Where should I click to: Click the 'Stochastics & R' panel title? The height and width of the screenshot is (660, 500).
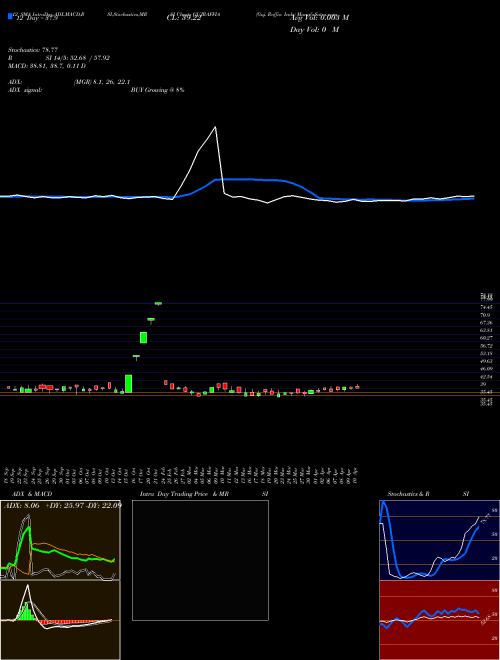(x=409, y=494)
